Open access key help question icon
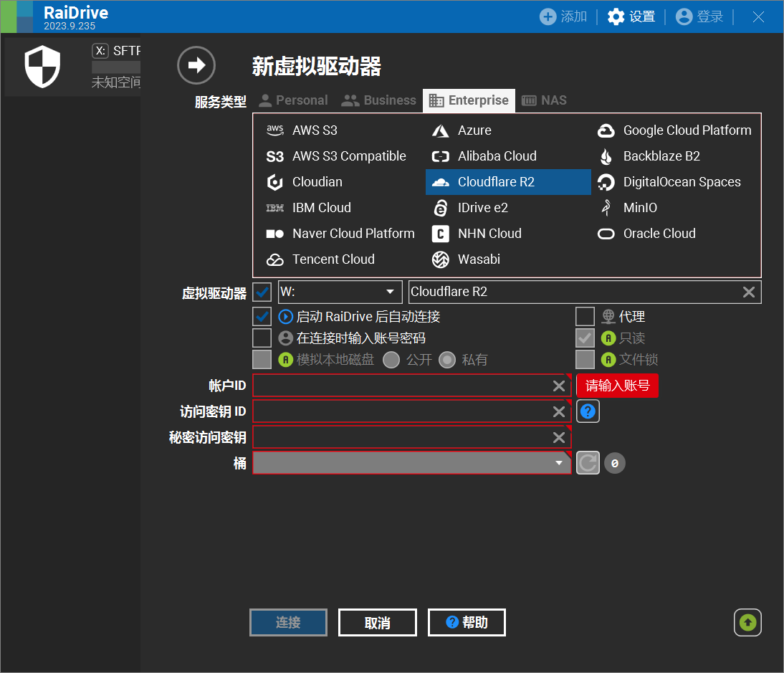 pyautogui.click(x=588, y=411)
